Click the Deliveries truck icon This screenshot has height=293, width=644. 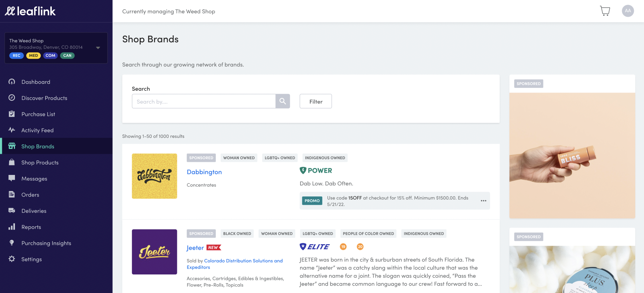12,210
